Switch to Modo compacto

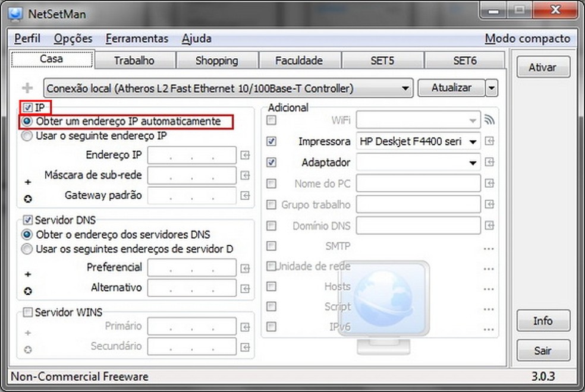527,39
